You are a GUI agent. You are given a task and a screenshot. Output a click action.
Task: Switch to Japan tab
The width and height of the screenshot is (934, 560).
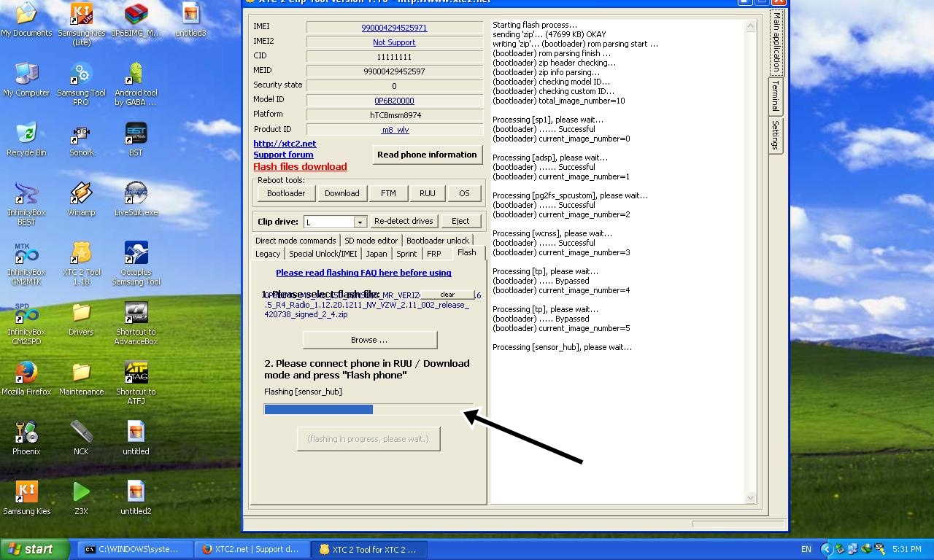377,254
